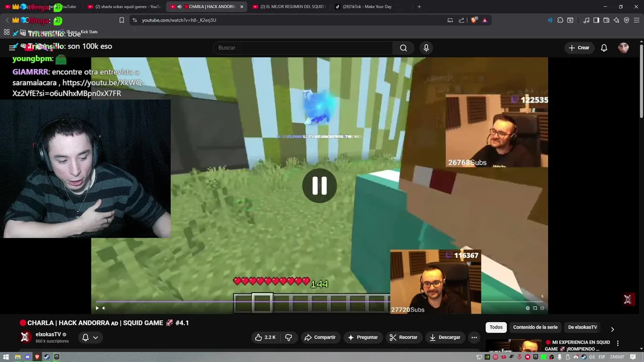
Task: Toggle the browser sidebar panel icon
Action: (x=596, y=20)
